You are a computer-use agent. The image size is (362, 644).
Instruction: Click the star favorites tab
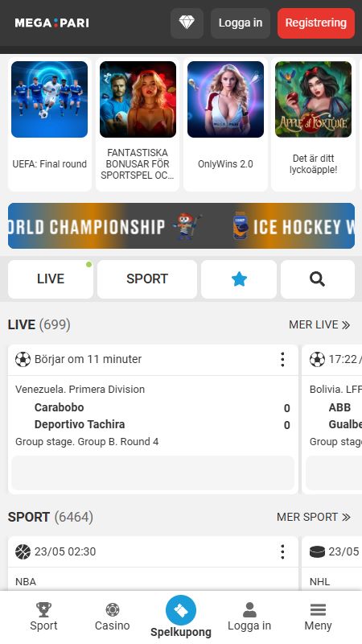(239, 279)
